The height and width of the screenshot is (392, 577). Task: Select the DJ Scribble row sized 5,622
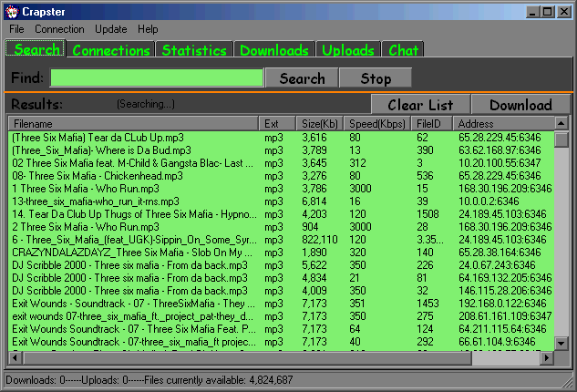(281, 265)
